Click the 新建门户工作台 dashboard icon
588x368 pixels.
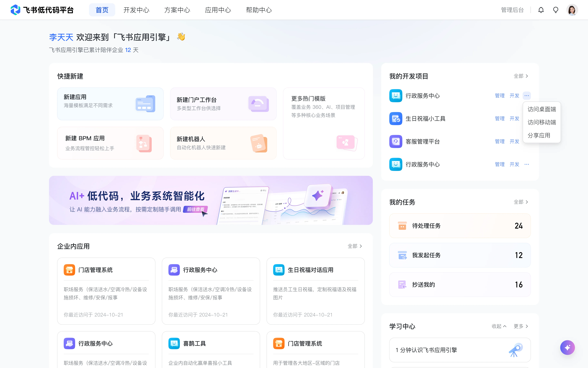click(258, 104)
